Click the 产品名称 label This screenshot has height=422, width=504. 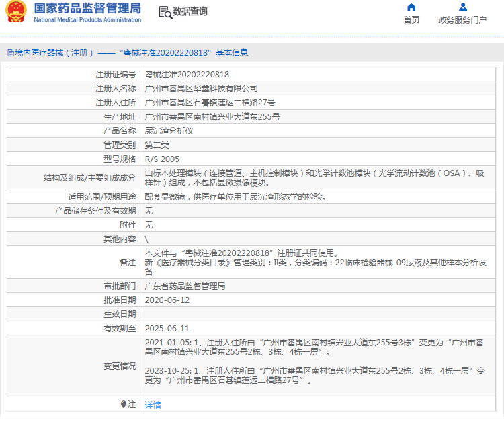120,131
